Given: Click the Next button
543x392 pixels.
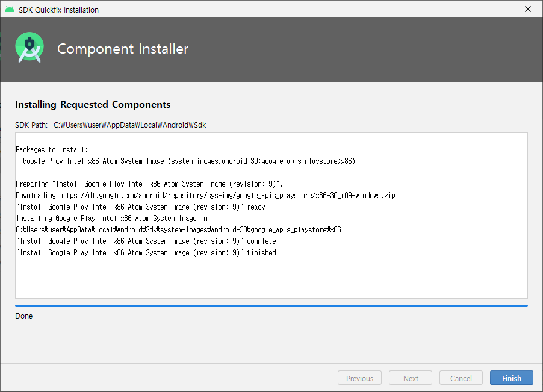Looking at the screenshot, I should tap(411, 378).
